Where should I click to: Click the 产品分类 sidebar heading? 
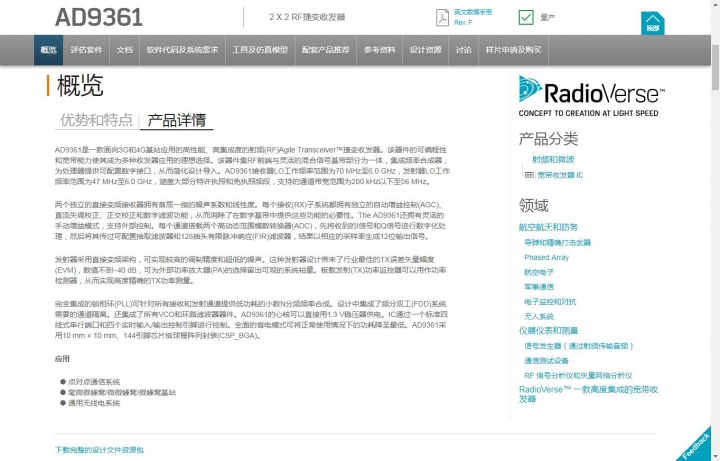tap(548, 139)
